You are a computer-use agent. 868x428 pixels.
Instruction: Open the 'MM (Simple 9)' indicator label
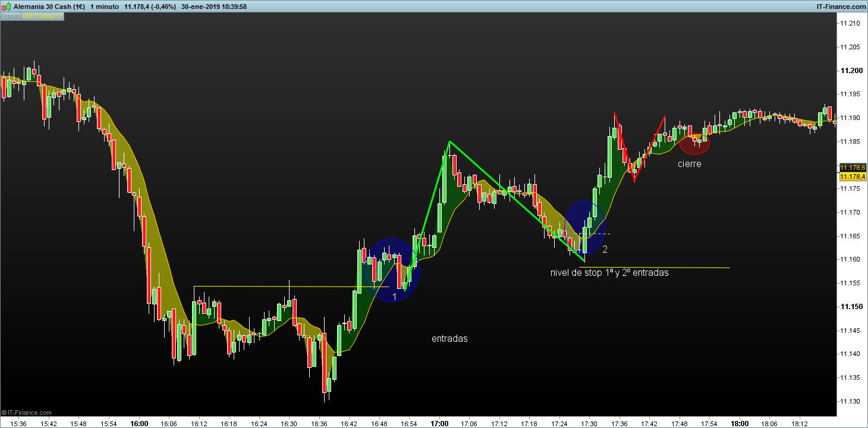coord(42,17)
